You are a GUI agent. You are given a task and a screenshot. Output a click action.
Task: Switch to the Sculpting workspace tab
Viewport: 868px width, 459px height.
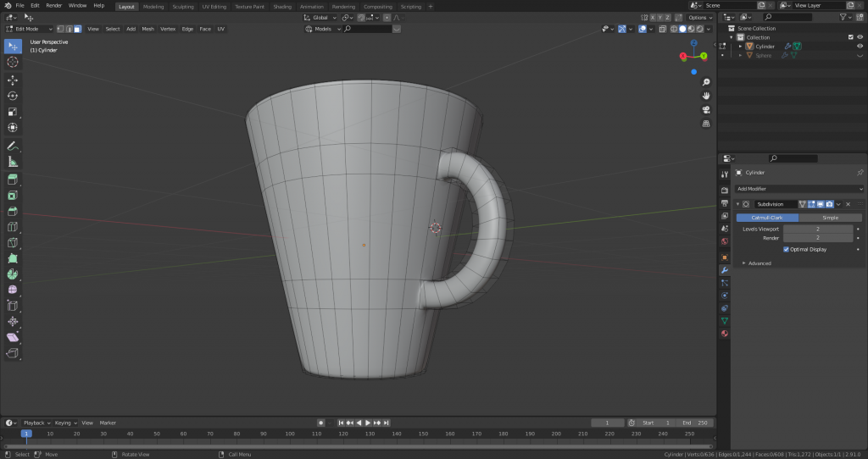182,6
